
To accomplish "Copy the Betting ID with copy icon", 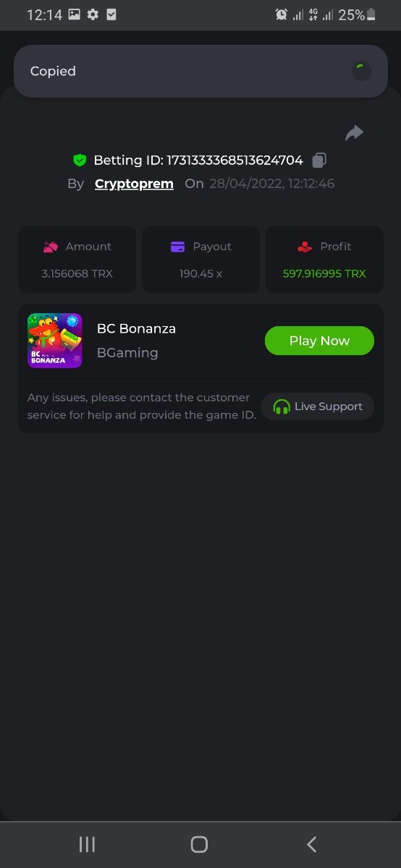I will point(319,161).
